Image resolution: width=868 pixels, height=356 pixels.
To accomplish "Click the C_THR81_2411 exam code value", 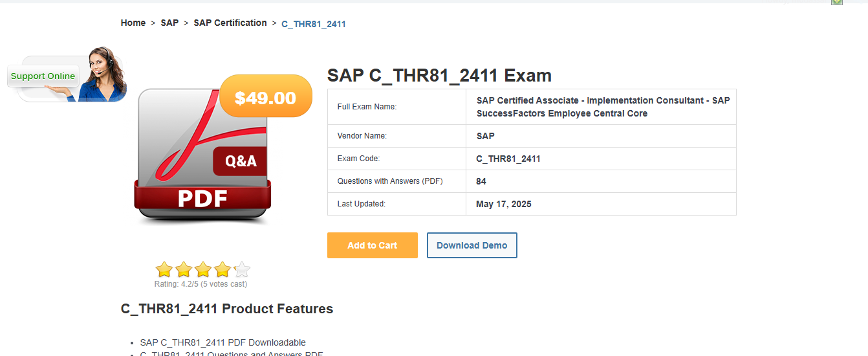I will [x=508, y=159].
